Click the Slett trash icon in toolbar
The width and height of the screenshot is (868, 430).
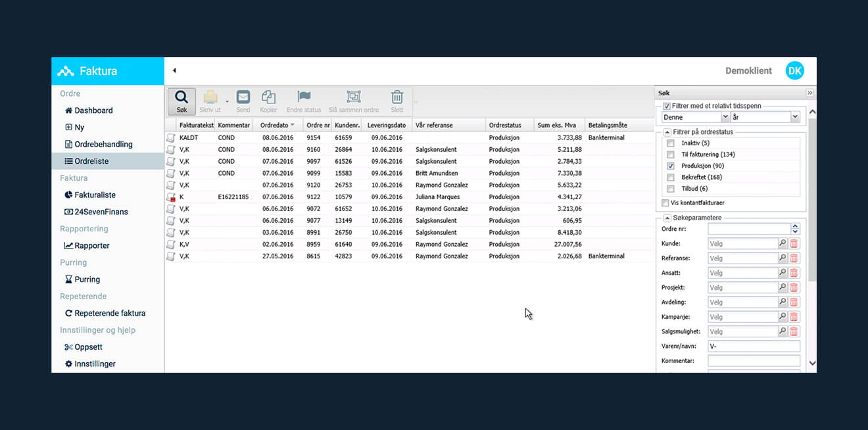click(x=397, y=97)
